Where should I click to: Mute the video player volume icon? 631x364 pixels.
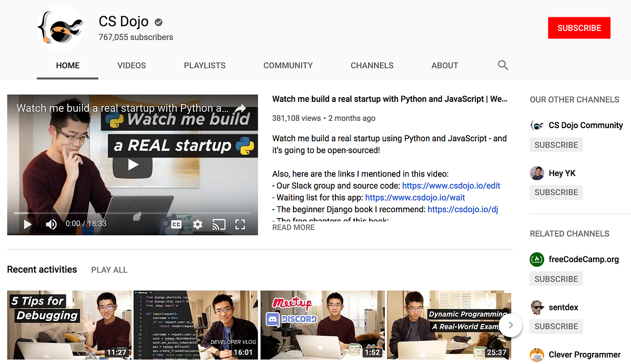pos(51,224)
